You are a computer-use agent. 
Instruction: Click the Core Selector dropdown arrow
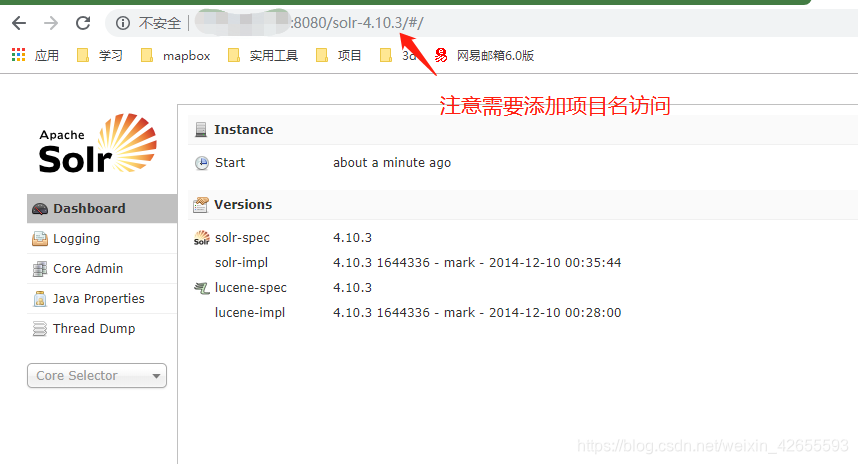[156, 376]
